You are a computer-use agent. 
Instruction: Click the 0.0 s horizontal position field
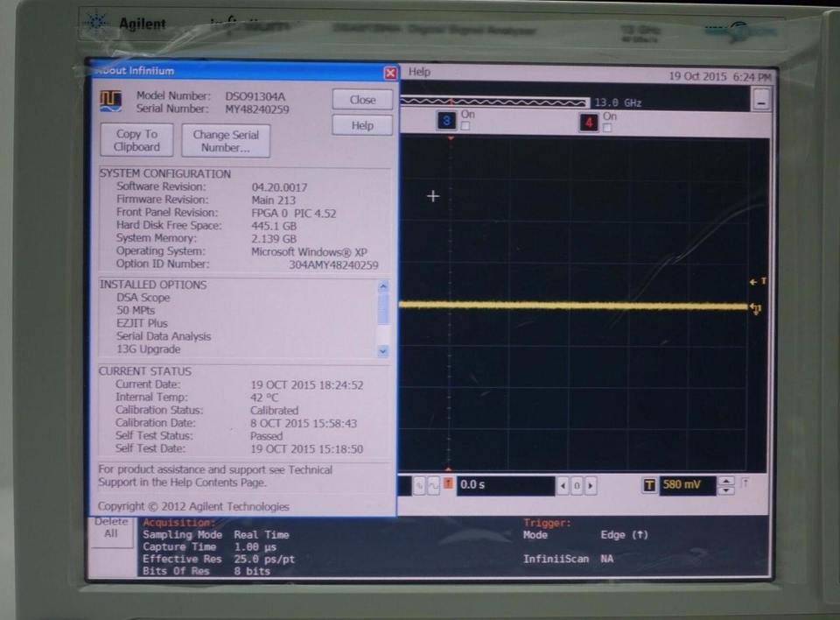pos(505,485)
